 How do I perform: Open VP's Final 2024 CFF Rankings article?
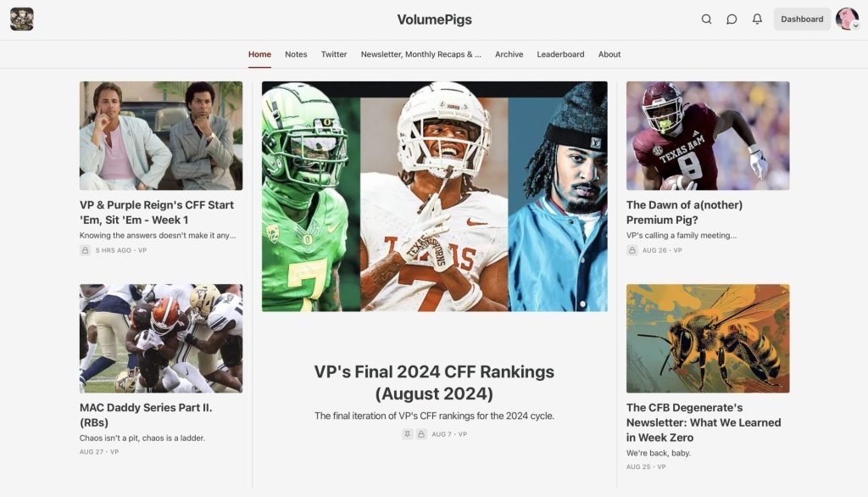[x=434, y=383]
